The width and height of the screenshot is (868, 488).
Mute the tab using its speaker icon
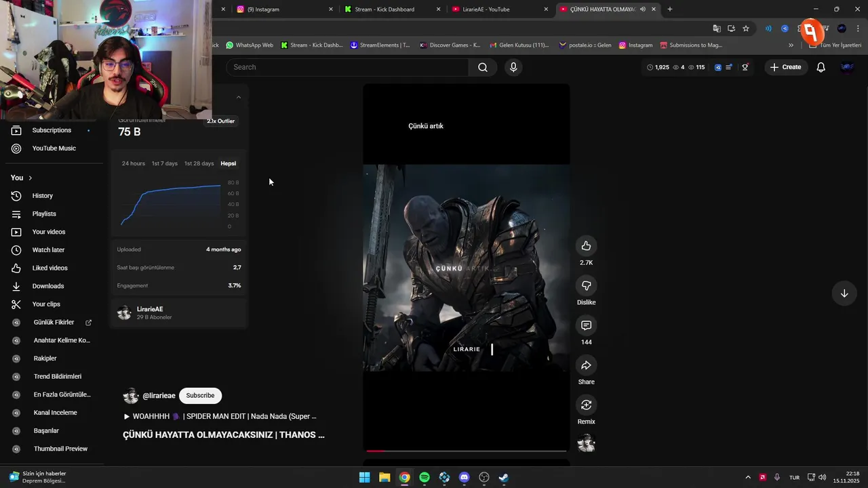click(x=643, y=9)
